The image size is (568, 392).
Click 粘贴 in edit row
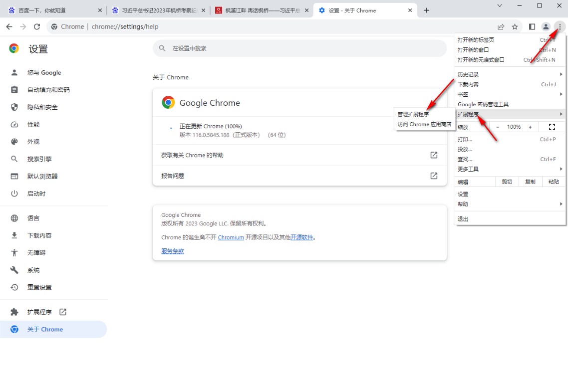[554, 182]
